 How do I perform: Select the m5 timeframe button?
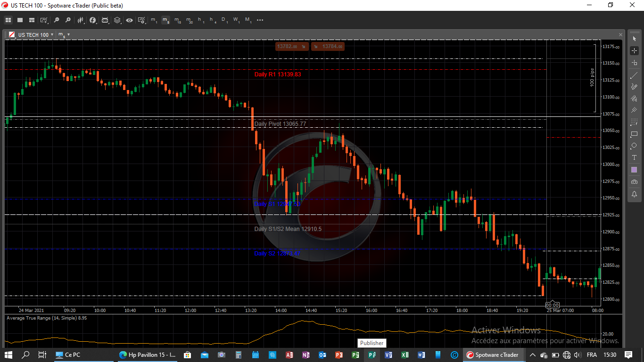point(165,20)
